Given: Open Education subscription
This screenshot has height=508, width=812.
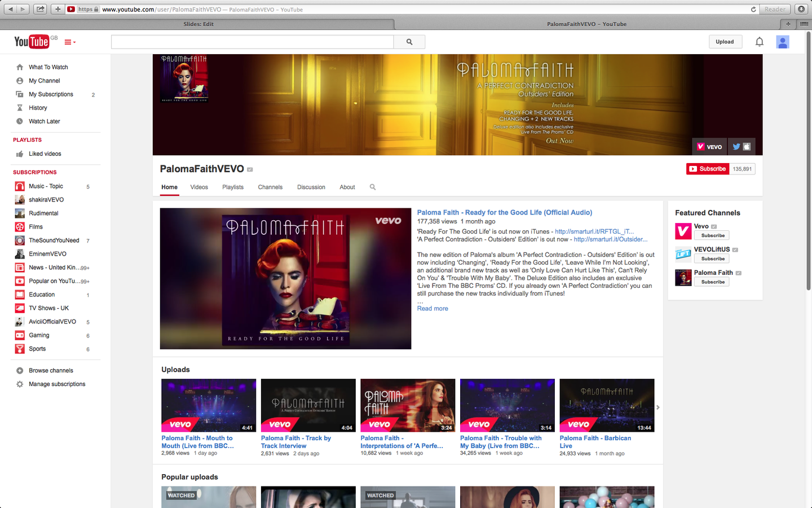Looking at the screenshot, I should pyautogui.click(x=42, y=295).
